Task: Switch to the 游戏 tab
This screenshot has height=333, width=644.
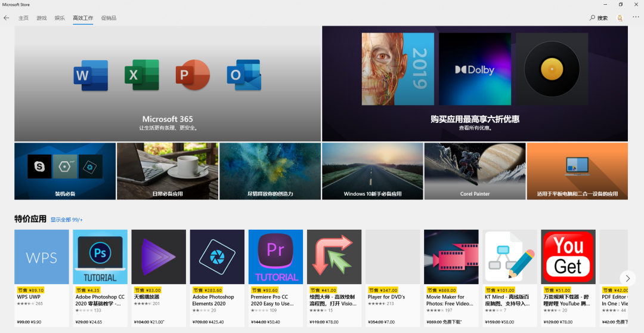Action: tap(42, 18)
